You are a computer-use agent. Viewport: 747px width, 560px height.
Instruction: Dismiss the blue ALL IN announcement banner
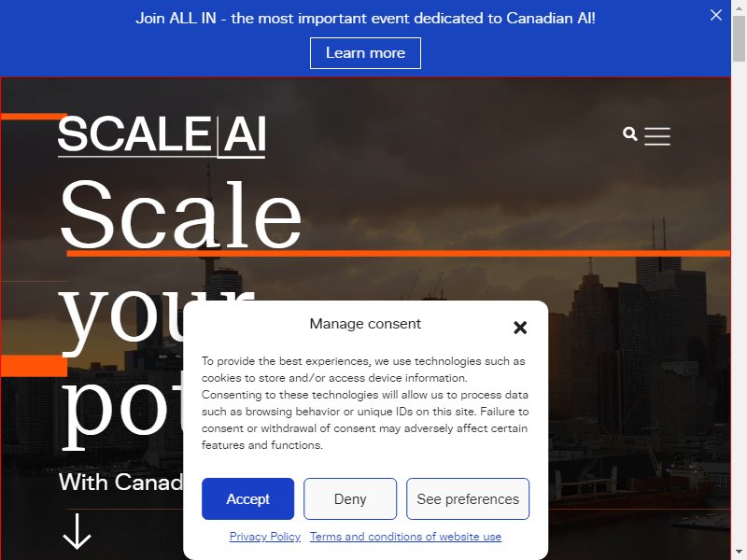pyautogui.click(x=715, y=15)
